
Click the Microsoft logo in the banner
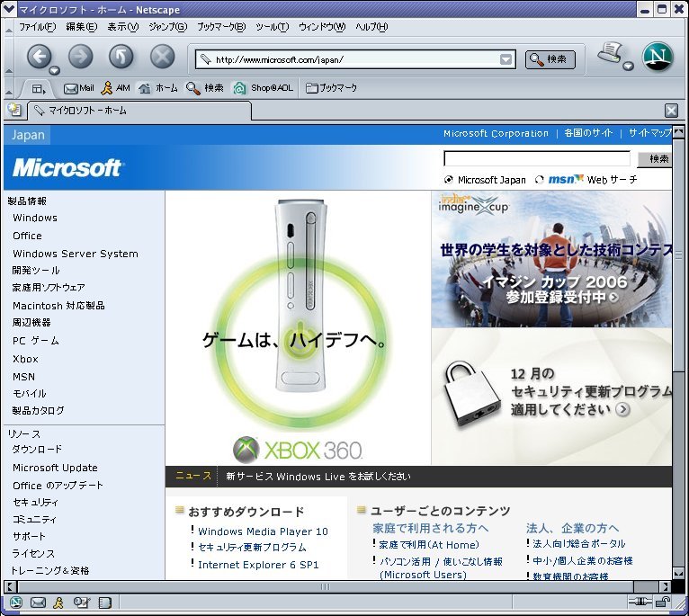tap(67, 168)
